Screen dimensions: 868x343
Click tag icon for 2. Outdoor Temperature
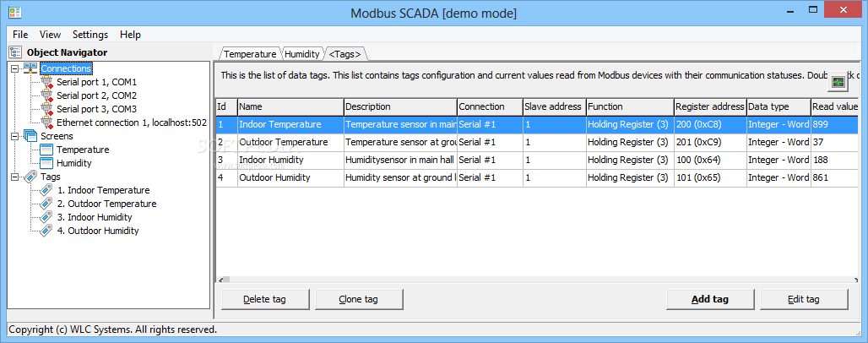(47, 204)
